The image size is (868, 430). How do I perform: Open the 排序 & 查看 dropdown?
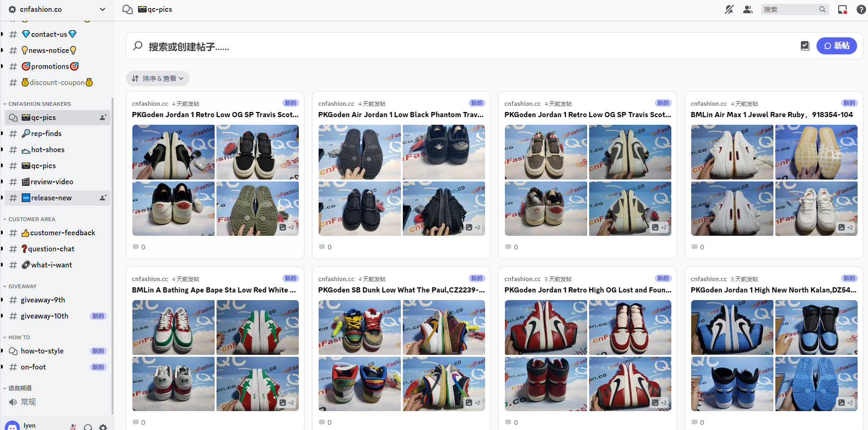(157, 78)
